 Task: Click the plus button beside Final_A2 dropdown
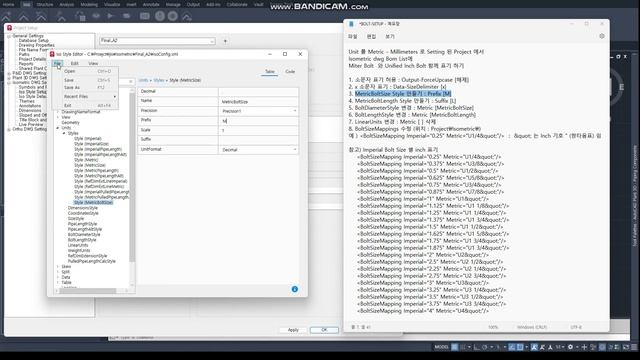pos(225,41)
